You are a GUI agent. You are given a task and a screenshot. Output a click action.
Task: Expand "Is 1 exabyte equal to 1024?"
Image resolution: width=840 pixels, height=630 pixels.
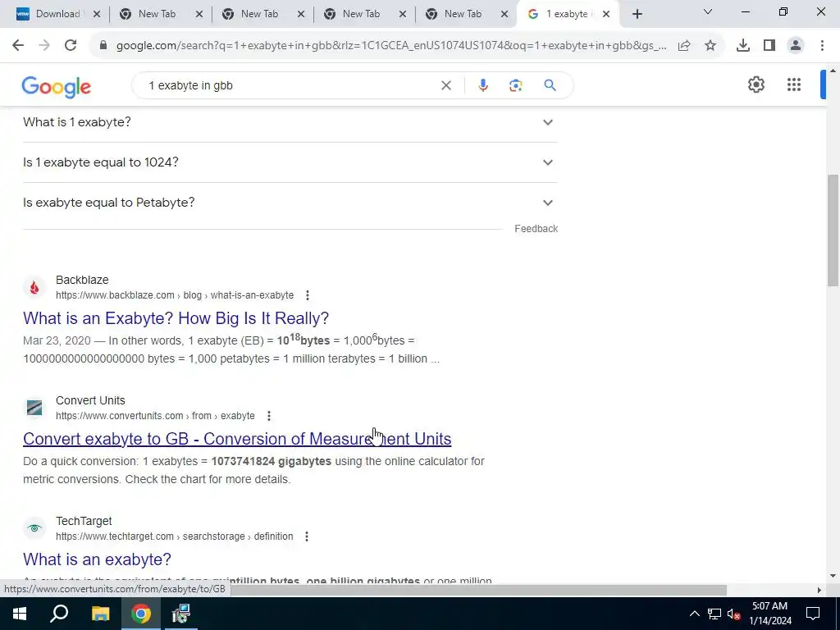click(x=290, y=162)
